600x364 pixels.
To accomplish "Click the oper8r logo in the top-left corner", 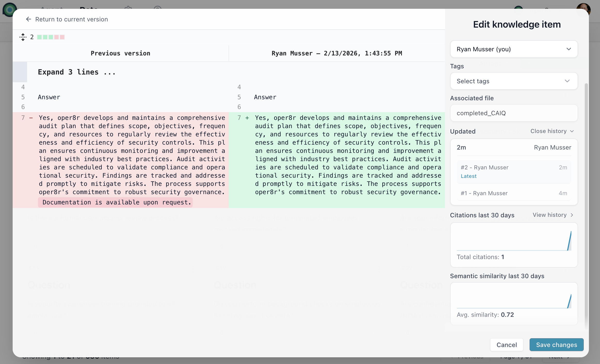I will click(10, 10).
